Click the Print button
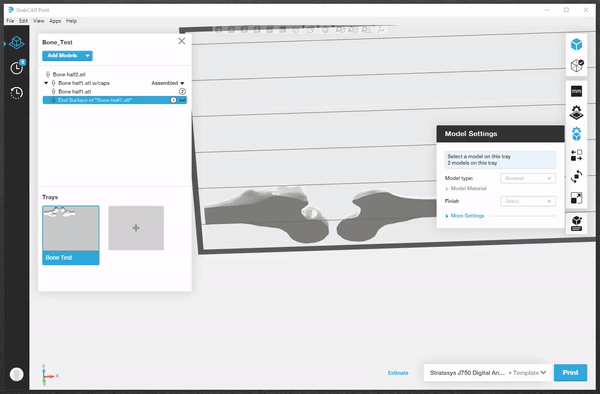 [x=570, y=373]
